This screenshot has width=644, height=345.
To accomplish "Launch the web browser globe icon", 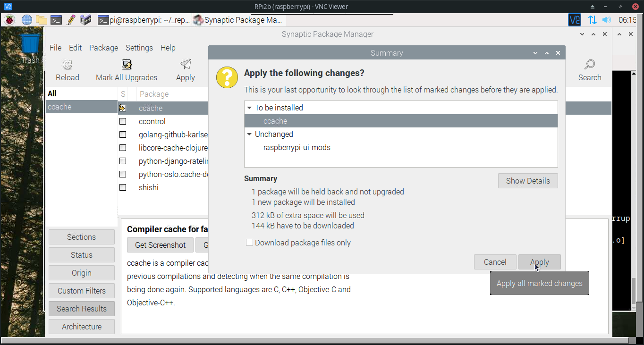I will [26, 20].
